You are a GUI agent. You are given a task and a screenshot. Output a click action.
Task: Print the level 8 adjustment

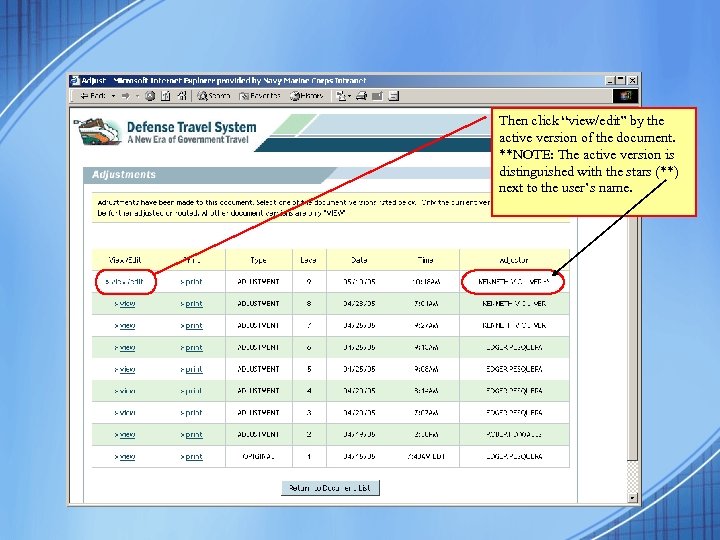(191, 304)
